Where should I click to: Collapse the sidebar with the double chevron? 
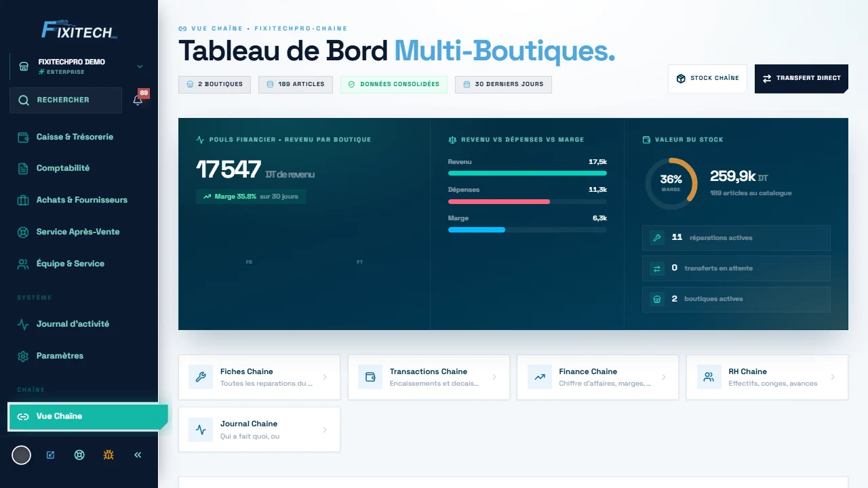138,455
